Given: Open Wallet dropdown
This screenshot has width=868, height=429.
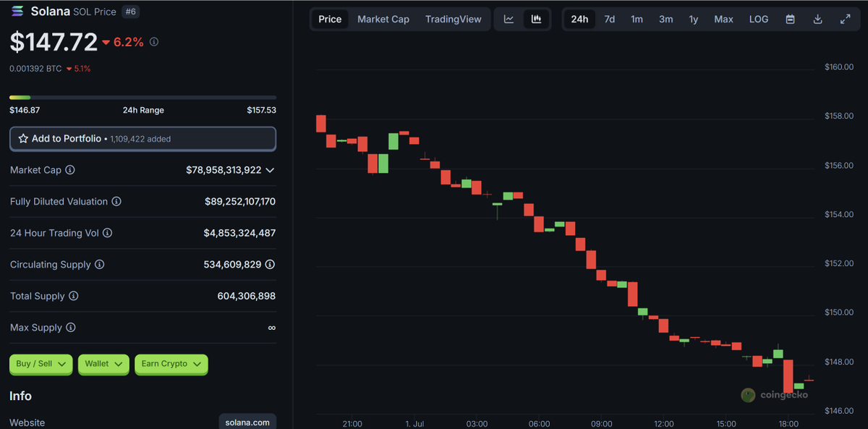Looking at the screenshot, I should pos(103,364).
